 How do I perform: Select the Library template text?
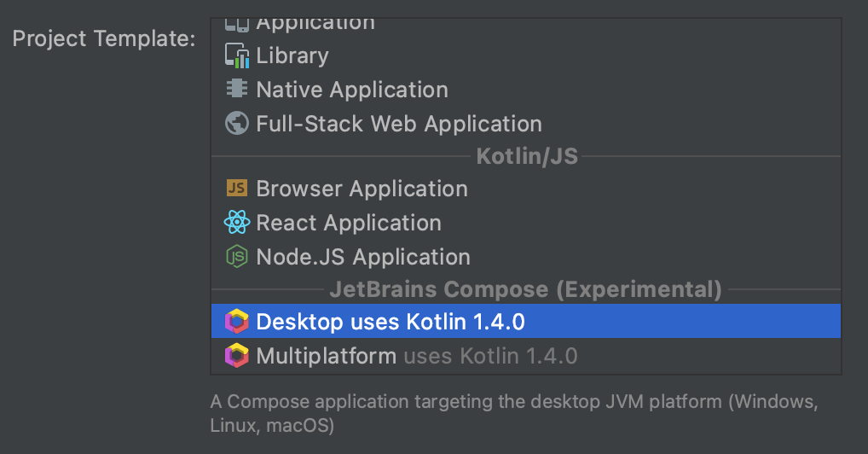292,56
